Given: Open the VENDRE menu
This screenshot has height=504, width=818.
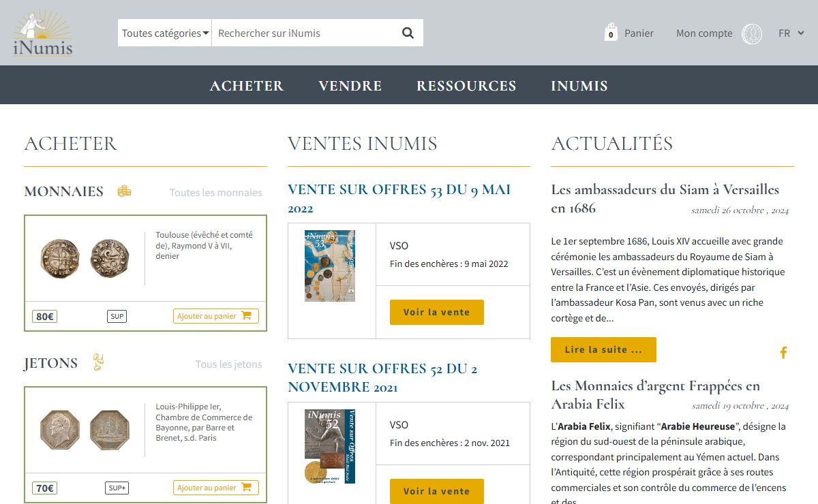Looking at the screenshot, I should pos(350,86).
